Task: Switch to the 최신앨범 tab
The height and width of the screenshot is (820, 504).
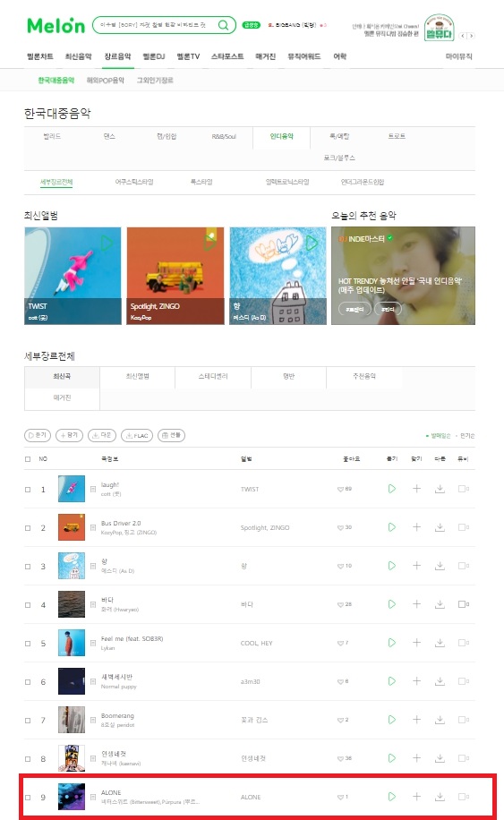Action: click(138, 377)
